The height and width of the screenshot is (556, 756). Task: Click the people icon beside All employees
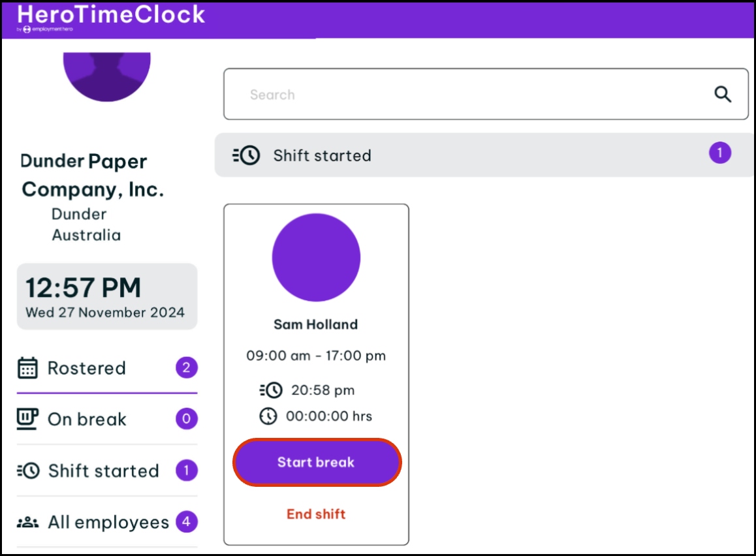[27, 522]
